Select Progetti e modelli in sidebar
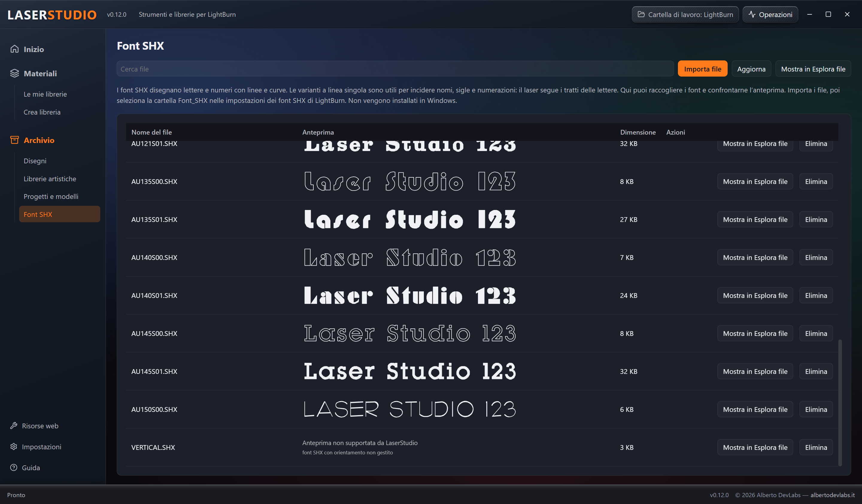862x504 pixels. tap(51, 196)
